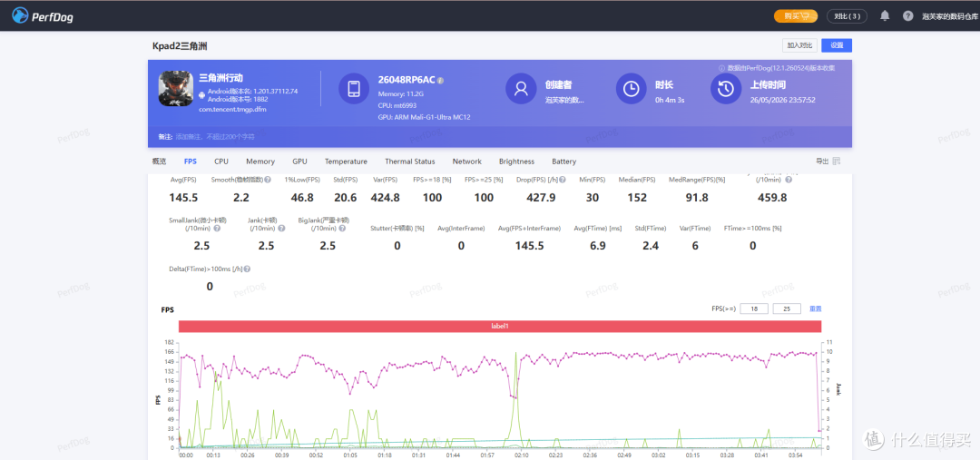Open the notifications bell
980x460 pixels.
885,15
